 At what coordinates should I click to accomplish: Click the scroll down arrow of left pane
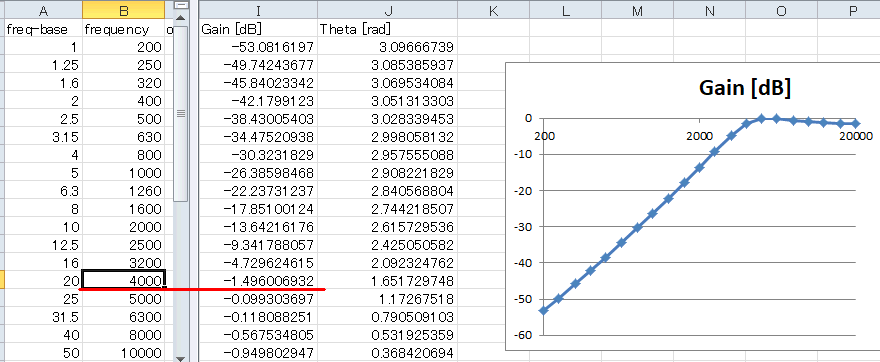[181, 358]
